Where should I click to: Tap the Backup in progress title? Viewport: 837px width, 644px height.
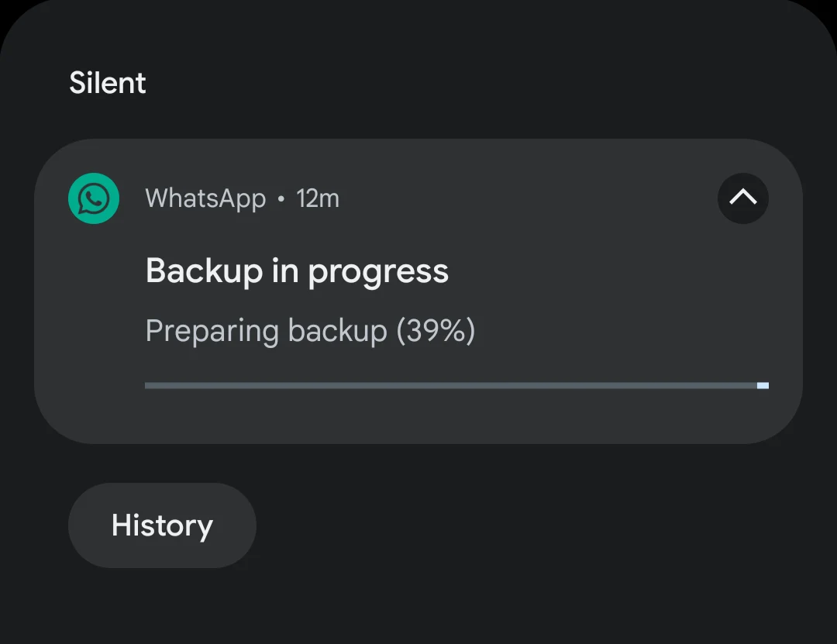(x=297, y=270)
